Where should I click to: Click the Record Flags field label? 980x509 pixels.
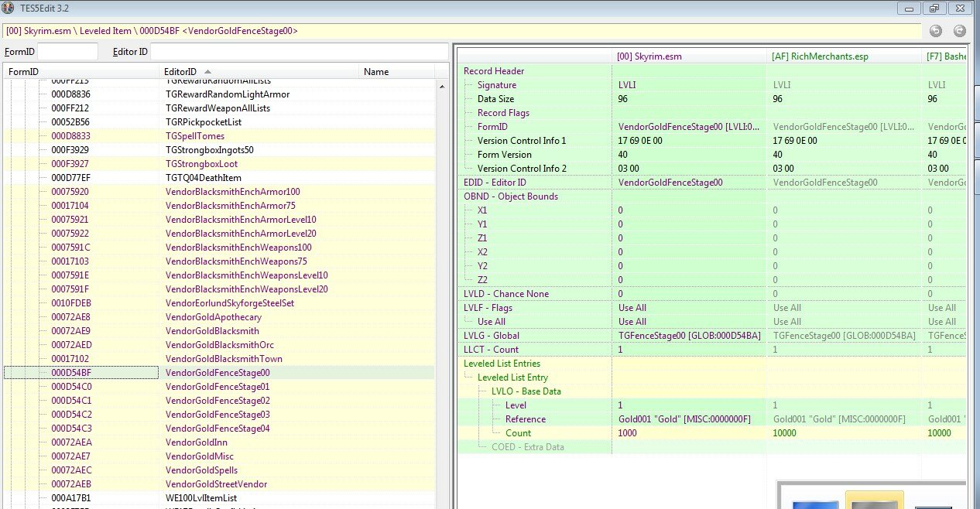(x=503, y=112)
